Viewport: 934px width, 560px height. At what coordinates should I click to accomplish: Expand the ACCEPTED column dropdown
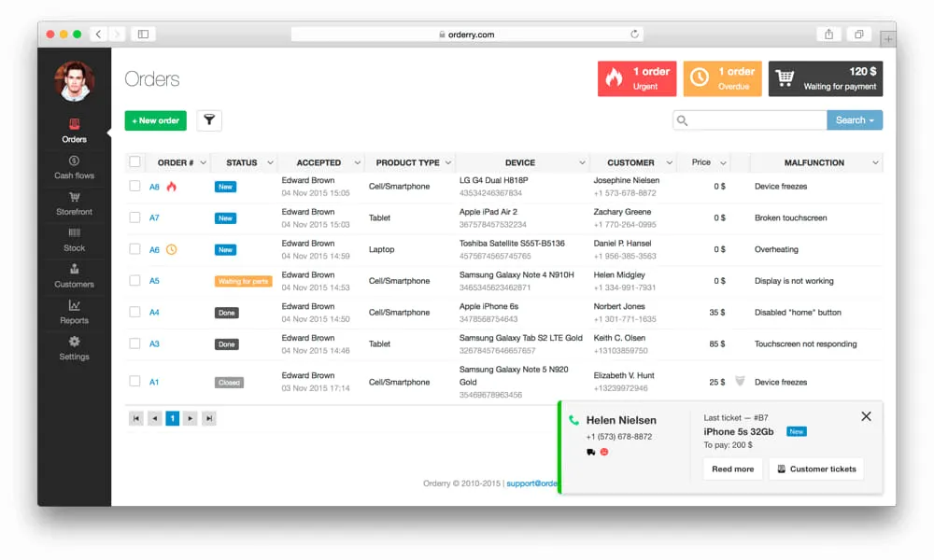click(x=358, y=162)
